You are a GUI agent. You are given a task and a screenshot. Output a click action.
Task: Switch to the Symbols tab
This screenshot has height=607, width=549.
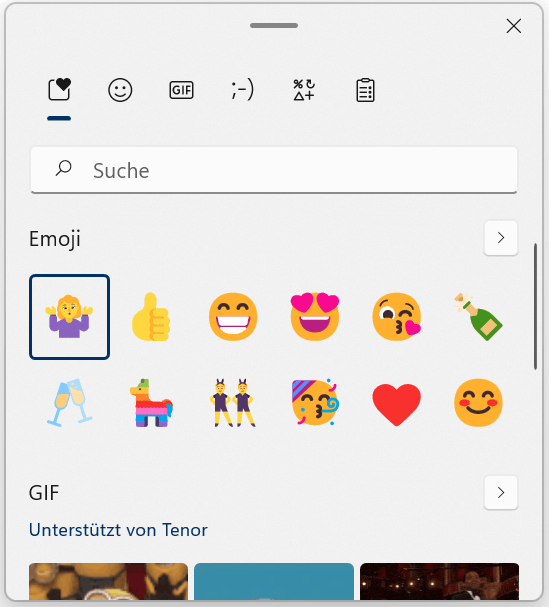304,90
